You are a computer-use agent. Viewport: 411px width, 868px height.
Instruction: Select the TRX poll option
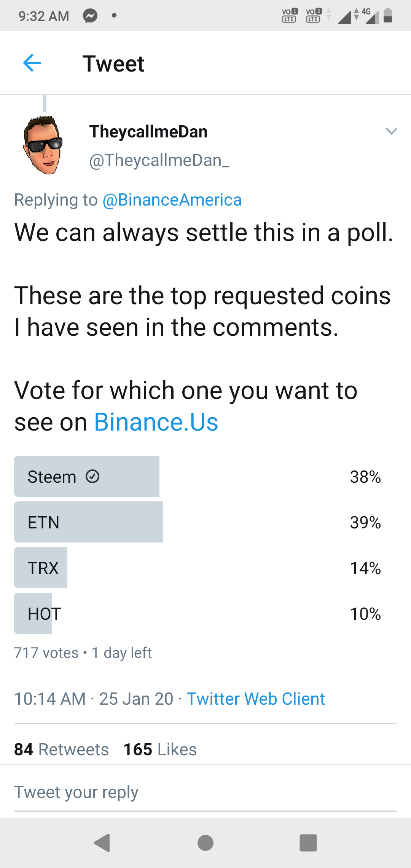coord(205,568)
